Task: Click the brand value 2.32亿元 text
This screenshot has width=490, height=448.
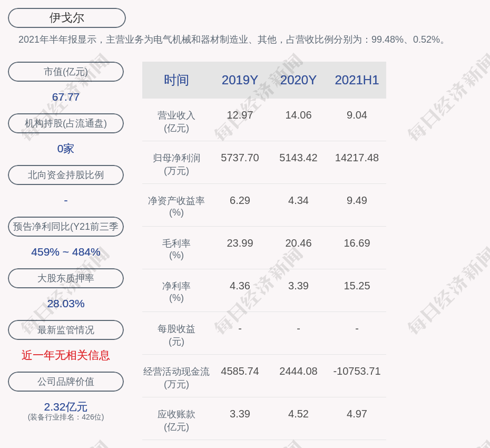Action: coord(66,407)
